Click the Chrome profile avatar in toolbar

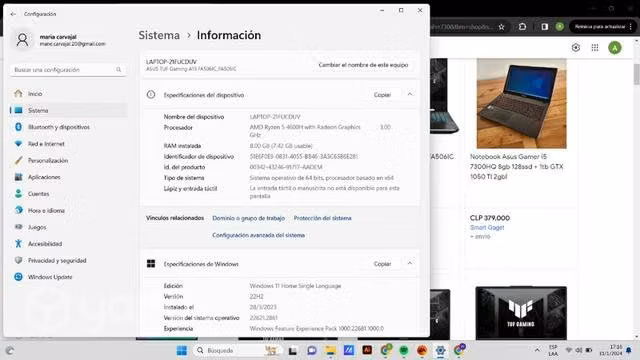(x=560, y=27)
